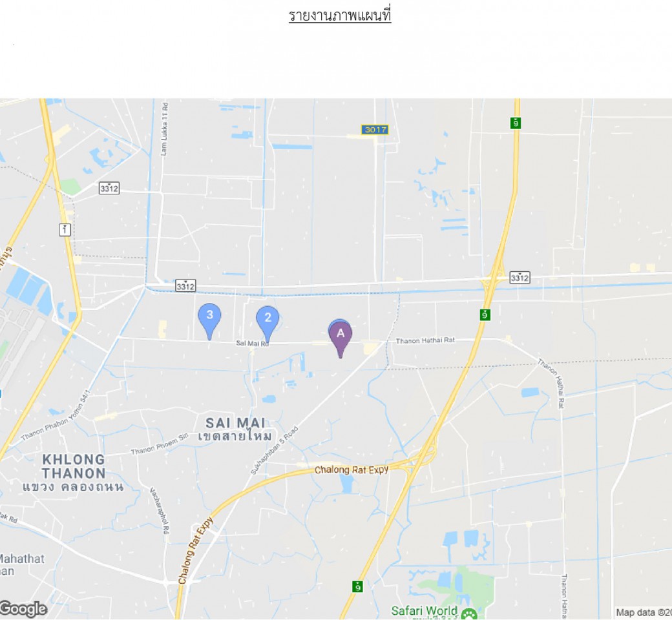Click the SAI MAI district label
Screen dimensions: 672x620
point(235,423)
